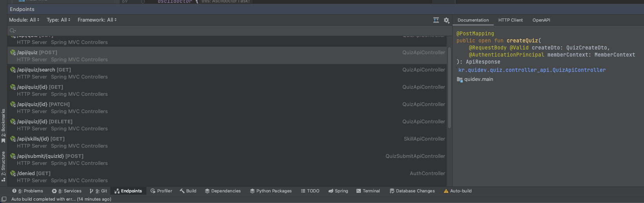Click the Spring icon of /api/quiz/{id} [PATCH] row
The height and width of the screenshot is (203, 644).
(x=13, y=104)
